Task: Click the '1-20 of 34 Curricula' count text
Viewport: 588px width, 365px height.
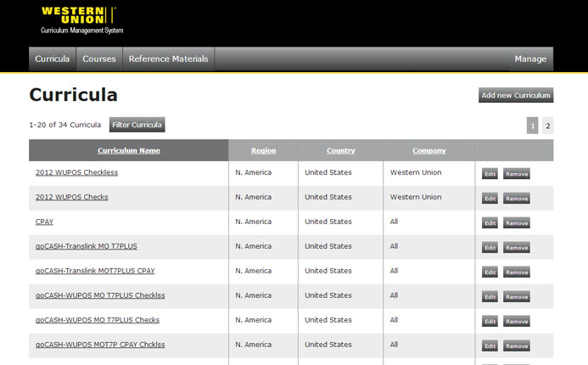Action: pyautogui.click(x=65, y=125)
